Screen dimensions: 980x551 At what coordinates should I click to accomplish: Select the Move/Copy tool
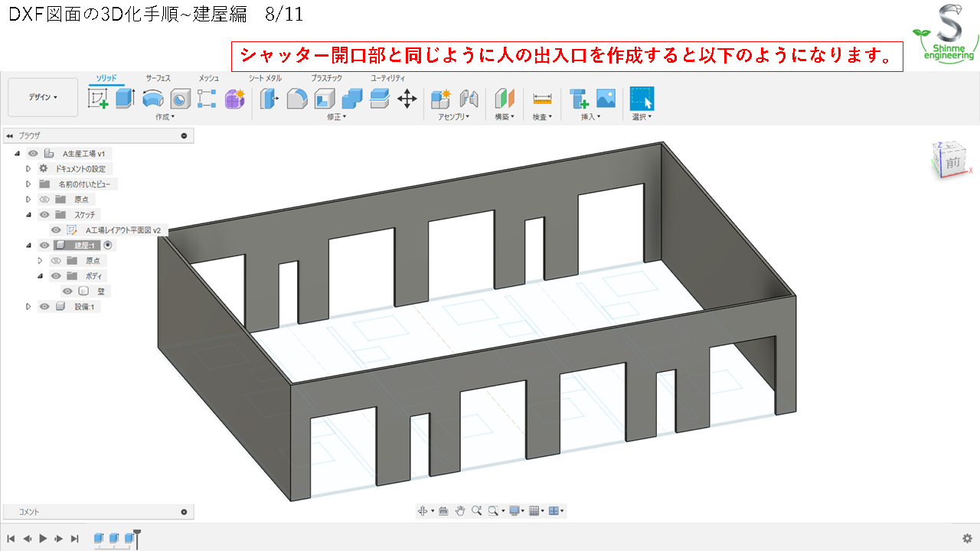[407, 98]
